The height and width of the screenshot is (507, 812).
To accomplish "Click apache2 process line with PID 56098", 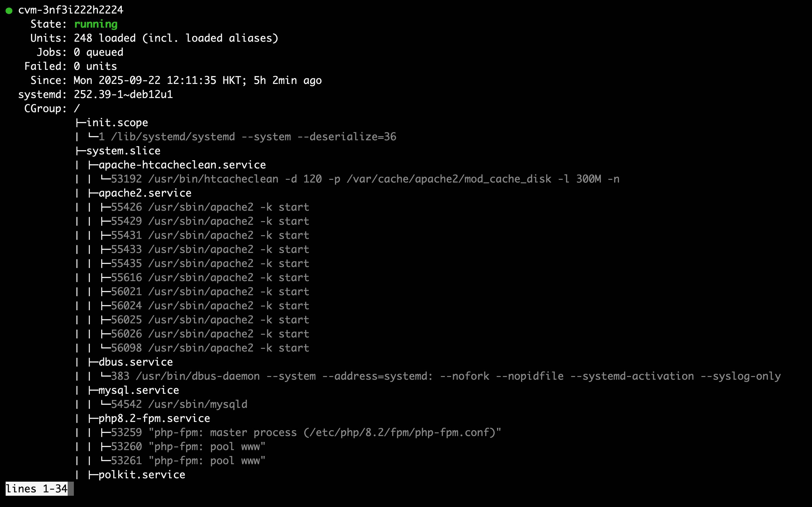I will [210, 348].
